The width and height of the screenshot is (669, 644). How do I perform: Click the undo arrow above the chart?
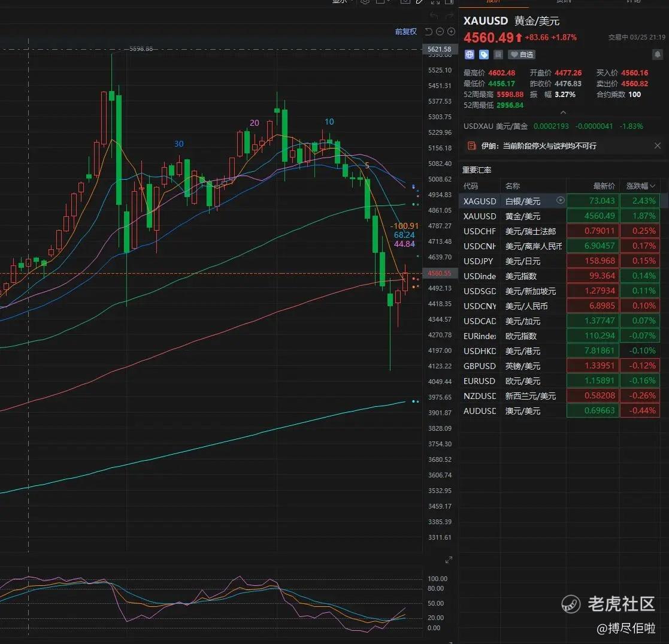(x=434, y=16)
